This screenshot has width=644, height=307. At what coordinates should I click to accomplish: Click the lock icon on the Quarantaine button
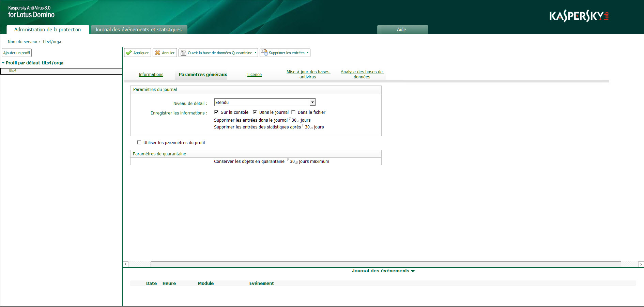click(x=183, y=52)
